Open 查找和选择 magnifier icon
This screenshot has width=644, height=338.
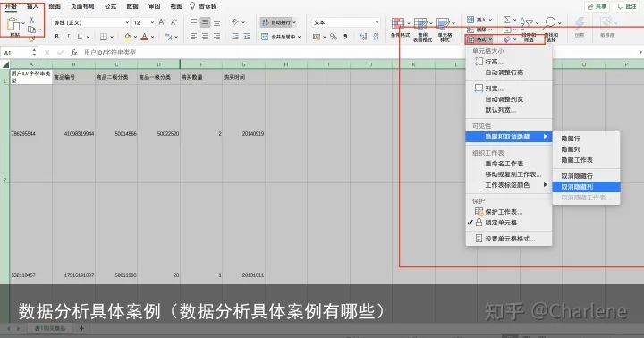(550, 23)
